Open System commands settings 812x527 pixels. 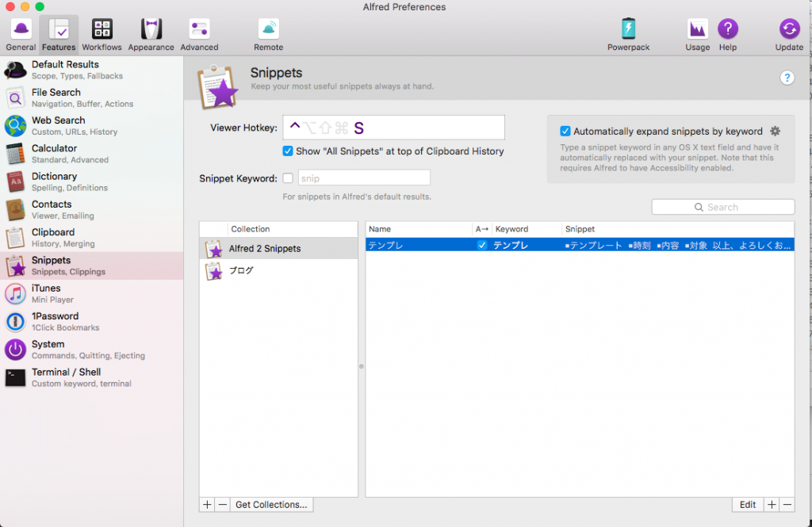pyautogui.click(x=92, y=349)
